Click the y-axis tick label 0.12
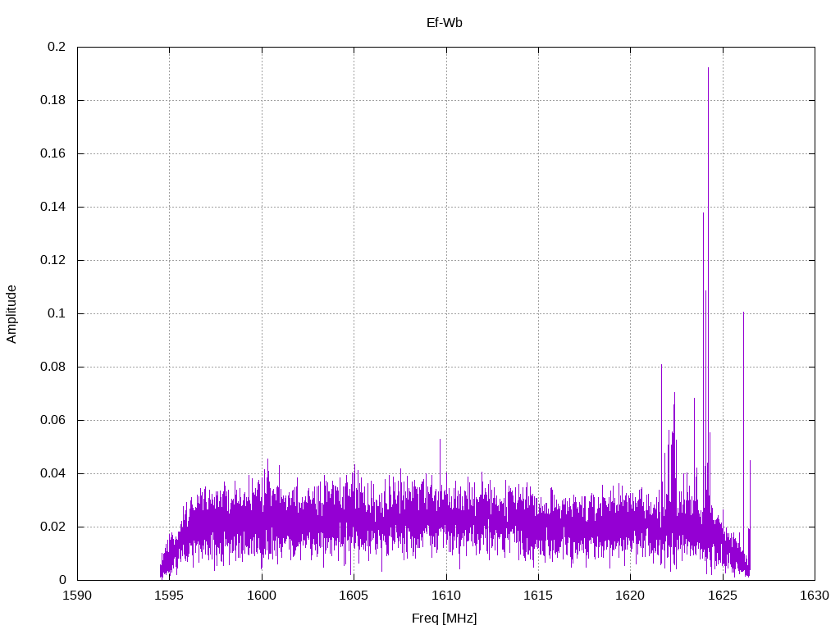 point(53,260)
